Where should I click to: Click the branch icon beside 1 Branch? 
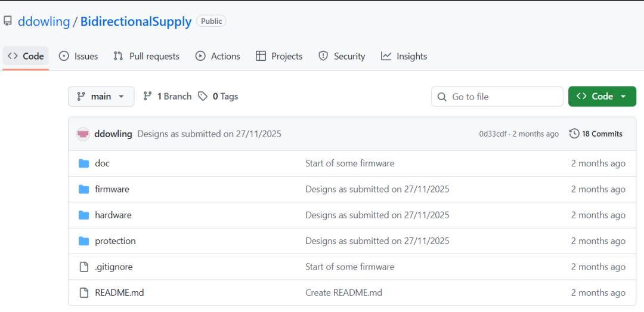[147, 97]
